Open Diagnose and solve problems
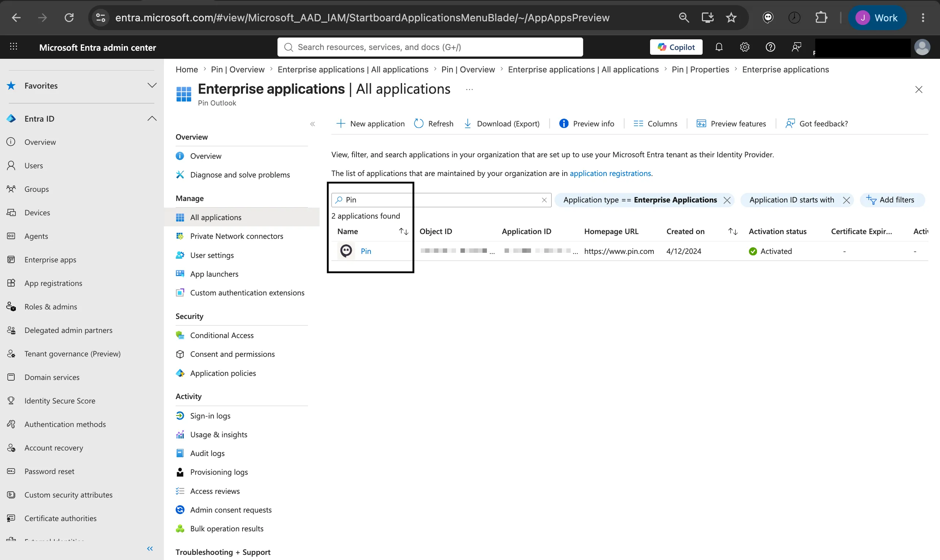Viewport: 940px width, 560px height. 240,175
